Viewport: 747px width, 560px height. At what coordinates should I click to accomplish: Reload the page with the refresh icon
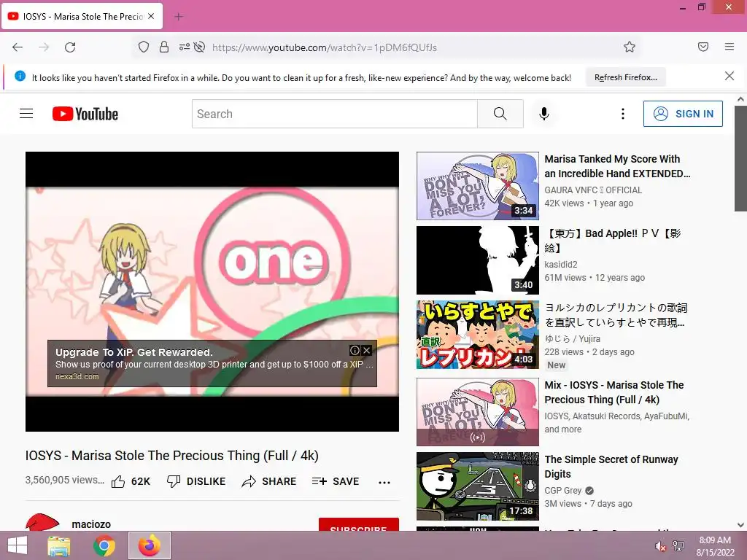pyautogui.click(x=70, y=47)
